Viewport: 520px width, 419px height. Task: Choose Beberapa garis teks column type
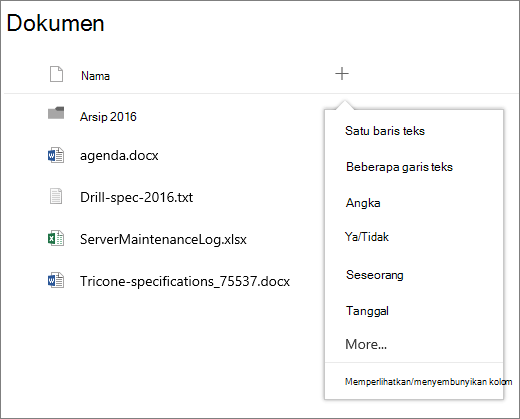[x=399, y=167]
